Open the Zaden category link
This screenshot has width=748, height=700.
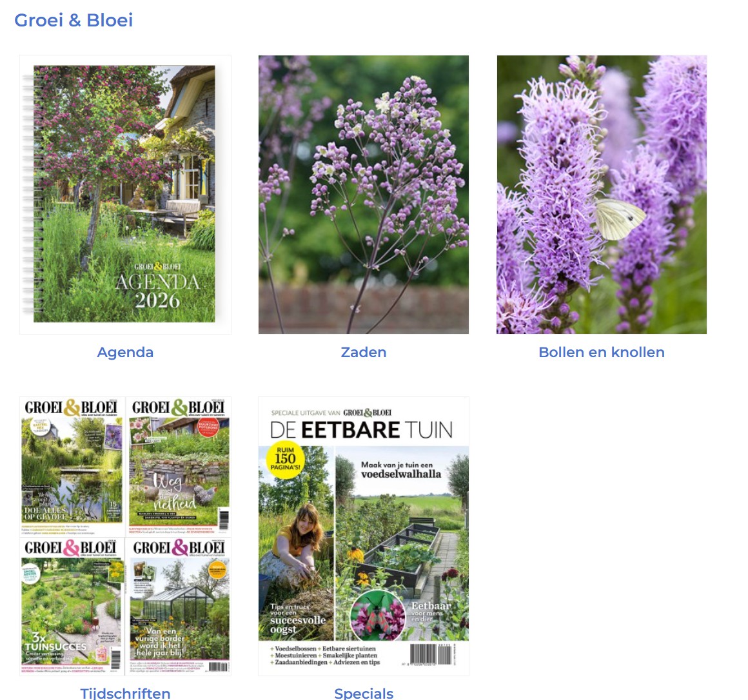pyautogui.click(x=364, y=353)
